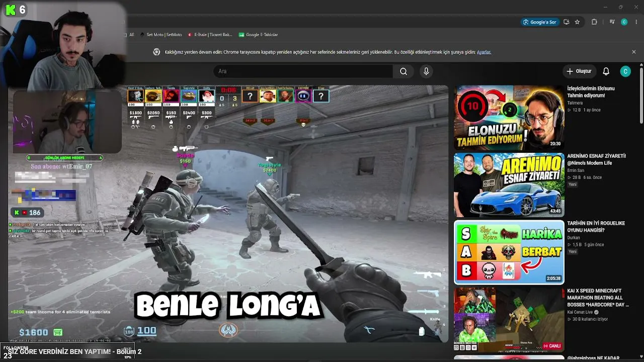Open the Set Moto | SetMoto bookmark
The height and width of the screenshot is (362, 644).
point(160,35)
